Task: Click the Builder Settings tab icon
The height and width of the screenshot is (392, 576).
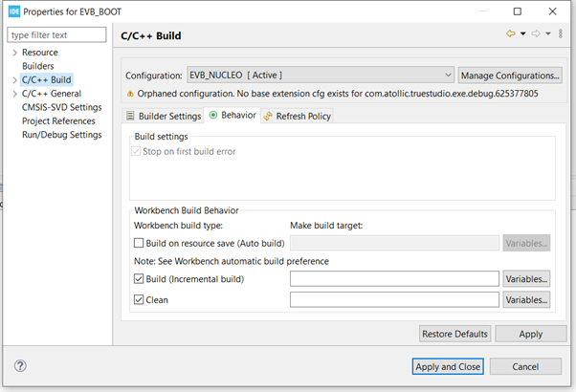Action: (x=130, y=116)
